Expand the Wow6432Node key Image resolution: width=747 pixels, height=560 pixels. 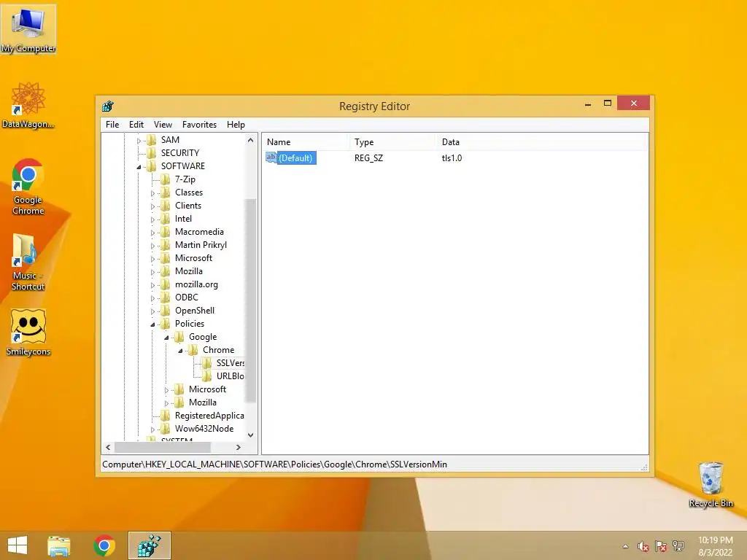(152, 429)
